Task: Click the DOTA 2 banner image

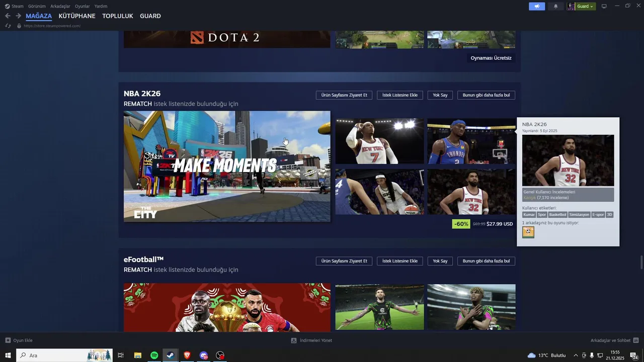Action: point(227,39)
